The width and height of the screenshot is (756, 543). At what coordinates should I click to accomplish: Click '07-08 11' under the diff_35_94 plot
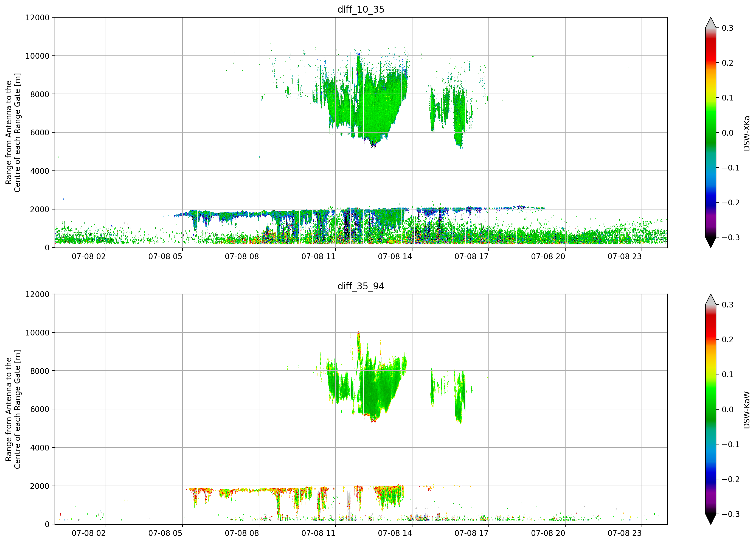[x=318, y=533]
